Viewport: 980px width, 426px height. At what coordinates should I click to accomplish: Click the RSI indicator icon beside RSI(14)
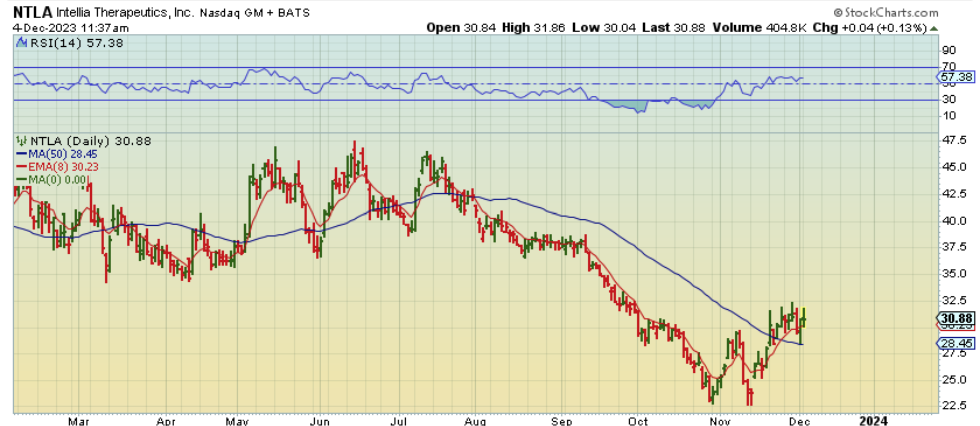tap(21, 42)
